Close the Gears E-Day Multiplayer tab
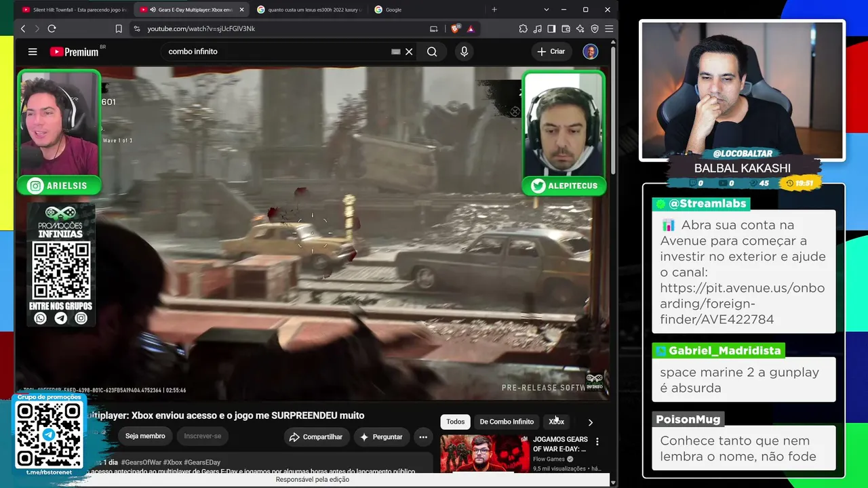This screenshot has width=868, height=488. (x=241, y=9)
